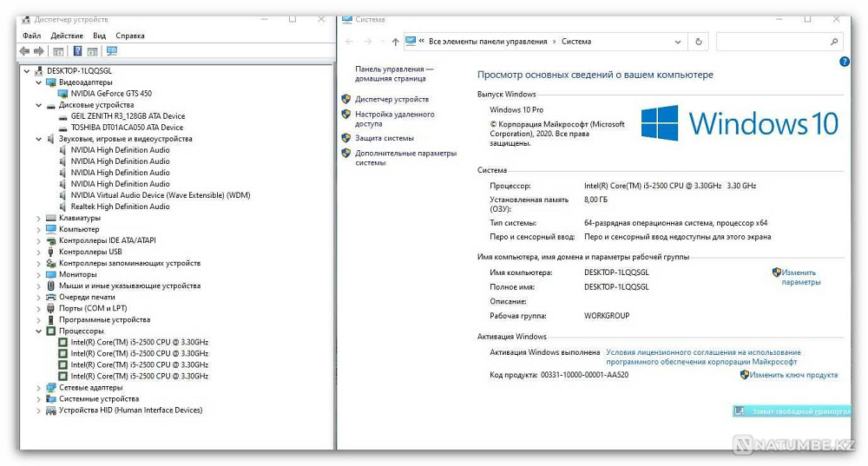Viewport: 868px width, 466px height.
Task: Open Настройка удаленного доступа link
Action: pyautogui.click(x=395, y=119)
